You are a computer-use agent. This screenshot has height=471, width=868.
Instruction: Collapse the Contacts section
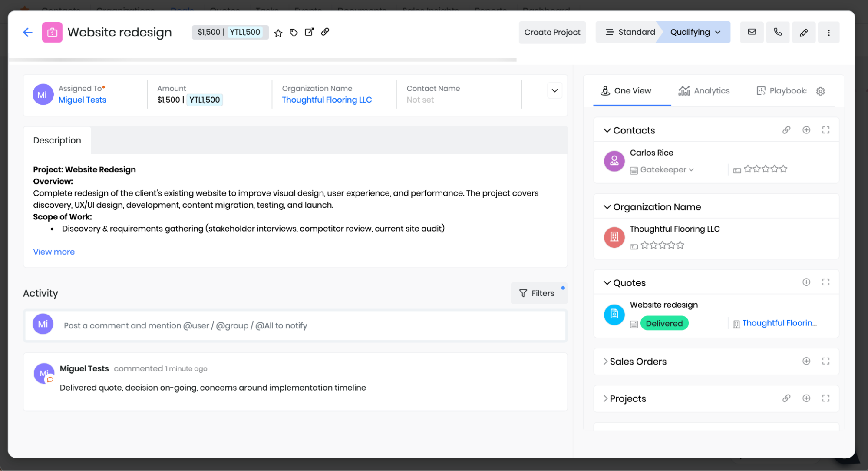[607, 130]
